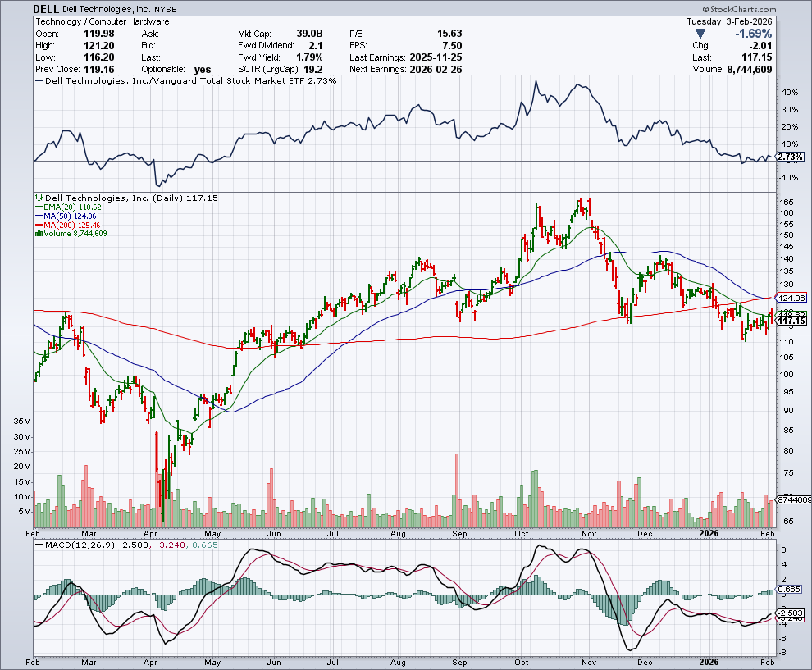Screen dimensions: 812x670
Task: Click the Oct label on price chart axis
Action: tap(522, 533)
